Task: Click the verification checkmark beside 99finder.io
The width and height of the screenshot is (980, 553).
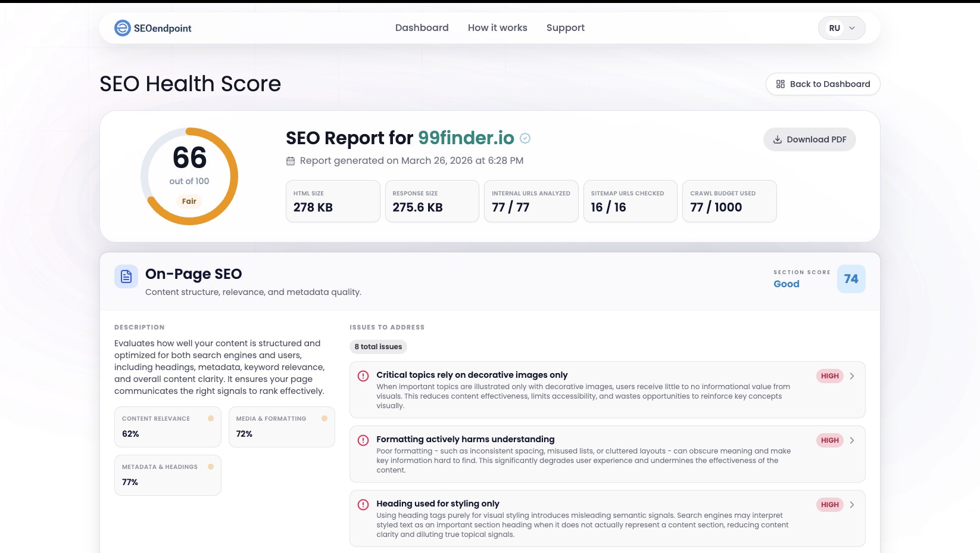Action: (x=525, y=138)
